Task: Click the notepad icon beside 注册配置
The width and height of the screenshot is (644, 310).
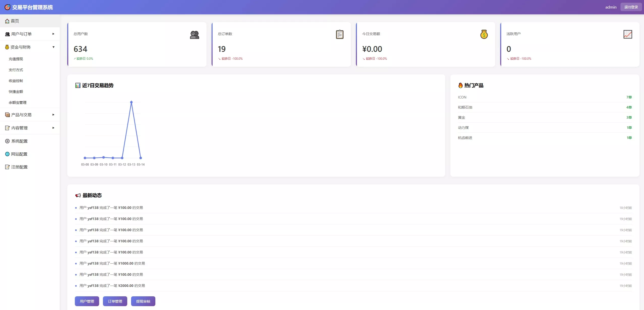Action: click(7, 167)
